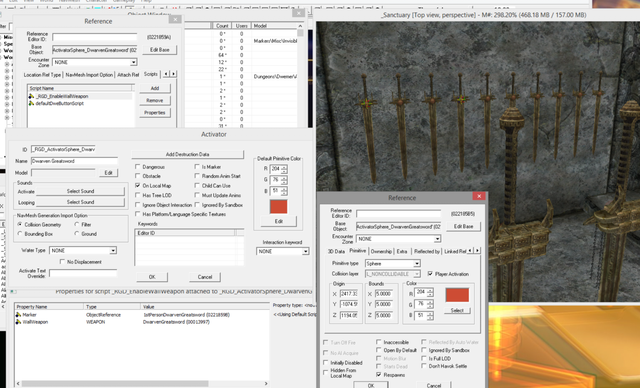The width and height of the screenshot is (640, 388).
Task: Toggle Child Can Use checkbox
Action: (197, 186)
